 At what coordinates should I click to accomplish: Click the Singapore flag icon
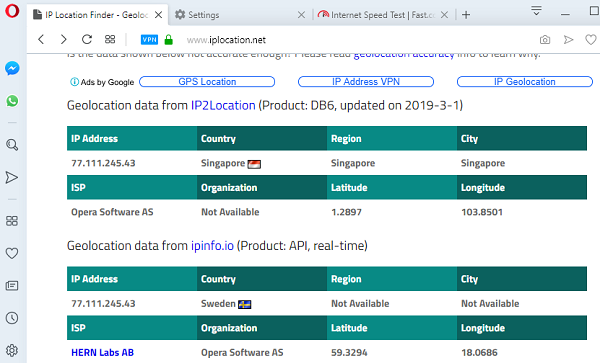[254, 164]
